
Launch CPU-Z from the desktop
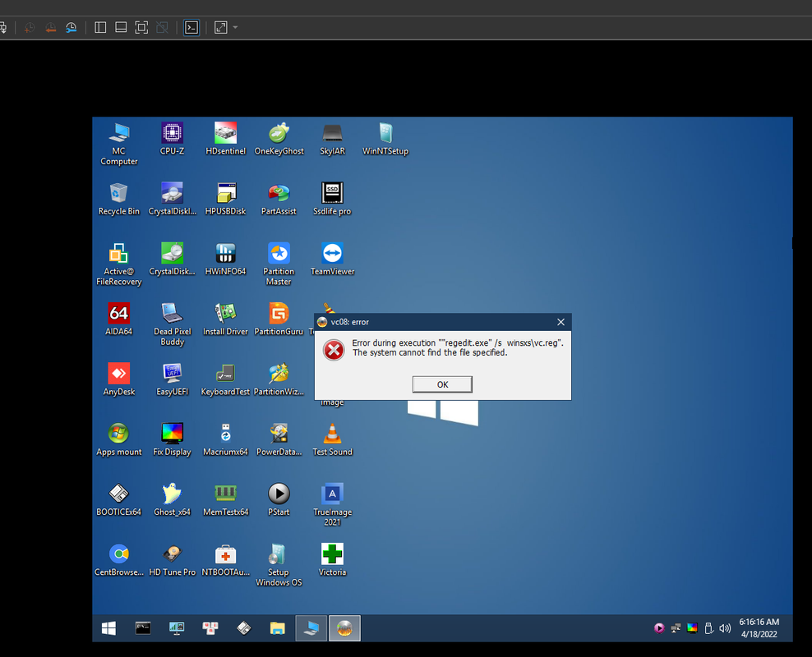(172, 139)
